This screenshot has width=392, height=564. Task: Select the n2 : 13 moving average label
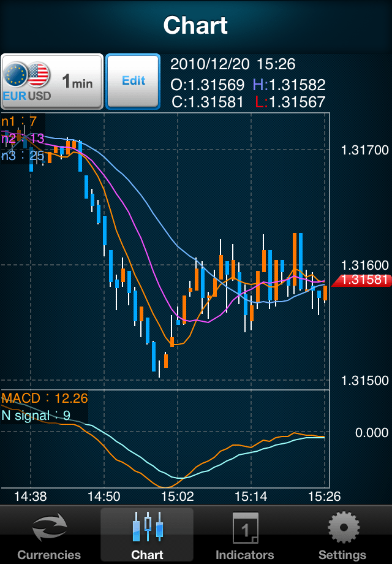[23, 139]
